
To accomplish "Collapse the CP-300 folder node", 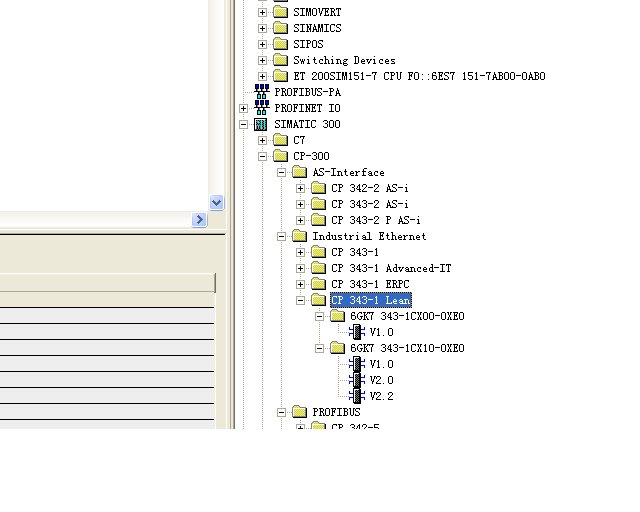I will [x=262, y=156].
